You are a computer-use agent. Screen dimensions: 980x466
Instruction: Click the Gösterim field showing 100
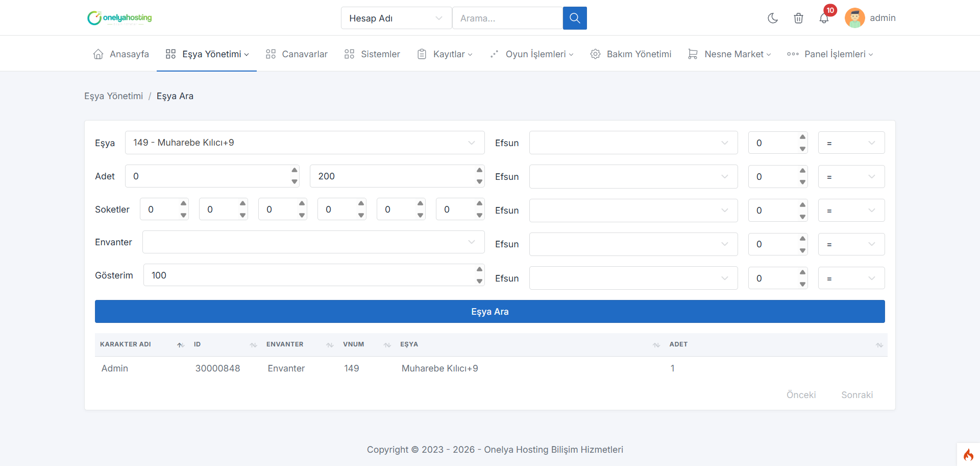click(314, 275)
